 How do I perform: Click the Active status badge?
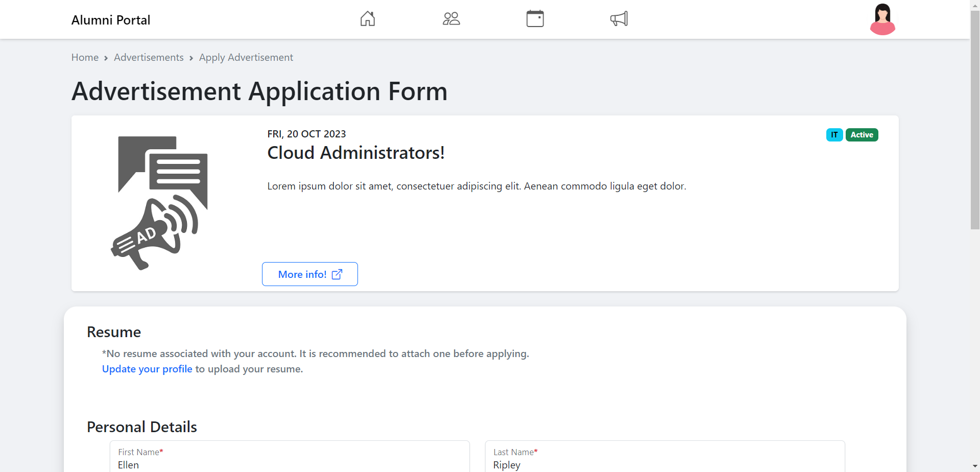point(862,135)
